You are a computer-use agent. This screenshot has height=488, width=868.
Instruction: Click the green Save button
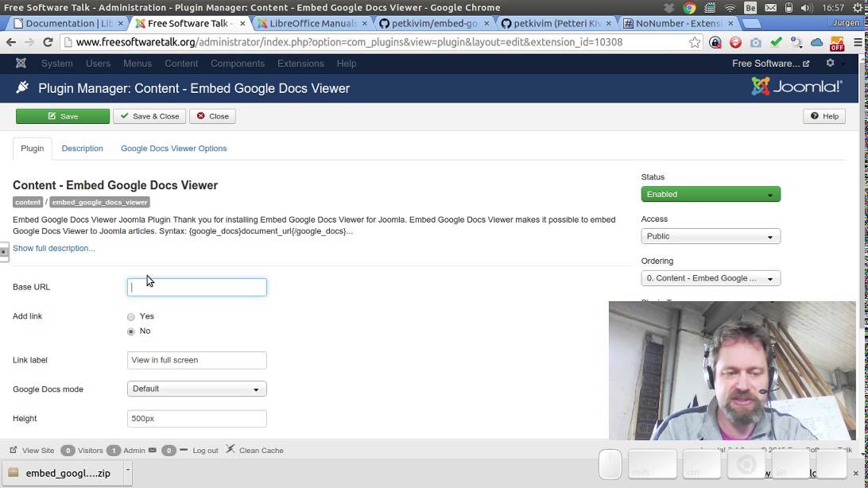[63, 116]
